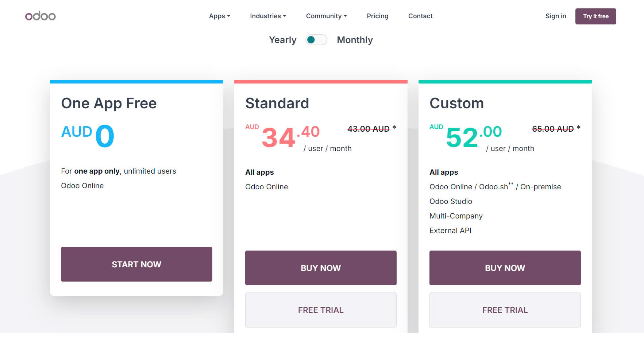Start the One App Free plan
This screenshot has height=337, width=644.
(x=136, y=264)
